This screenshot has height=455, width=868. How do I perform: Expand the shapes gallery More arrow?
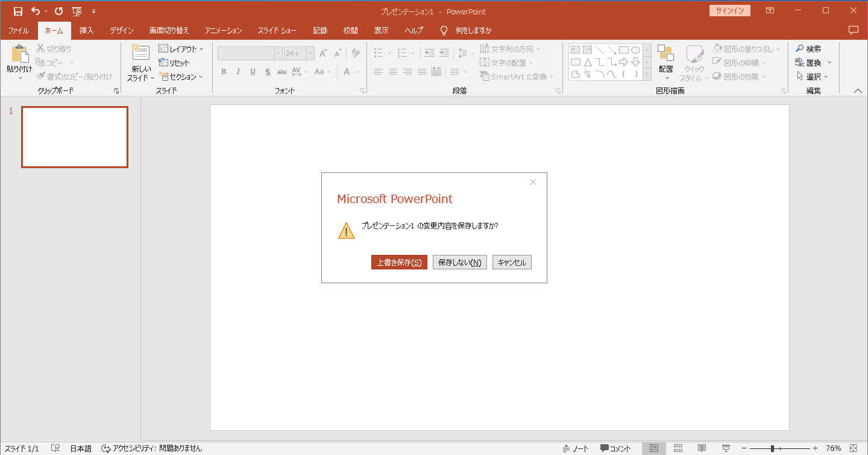(647, 74)
